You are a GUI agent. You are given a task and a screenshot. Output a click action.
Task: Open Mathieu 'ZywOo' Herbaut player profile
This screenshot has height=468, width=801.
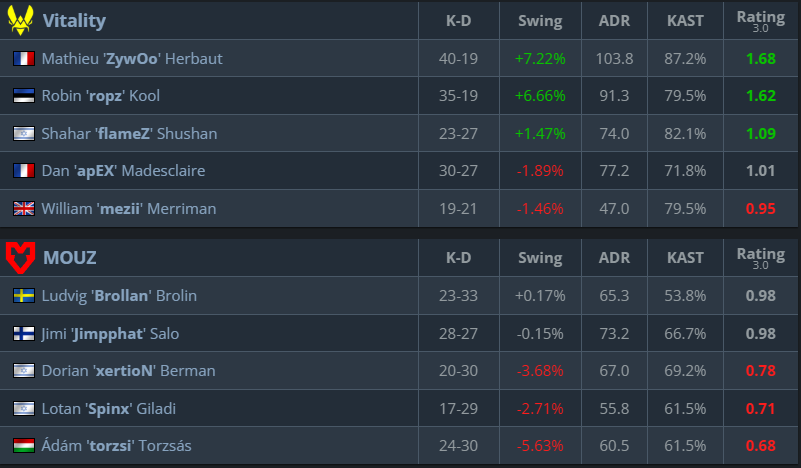(x=132, y=59)
